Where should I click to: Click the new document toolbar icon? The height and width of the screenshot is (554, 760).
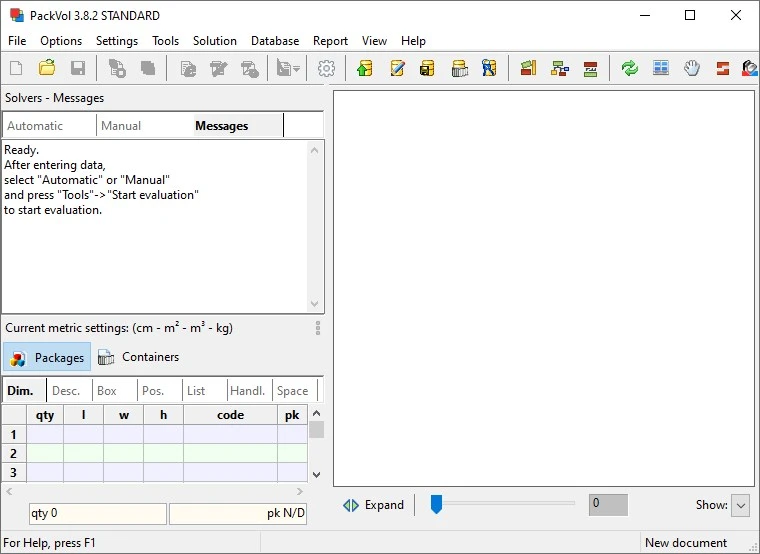coord(16,69)
